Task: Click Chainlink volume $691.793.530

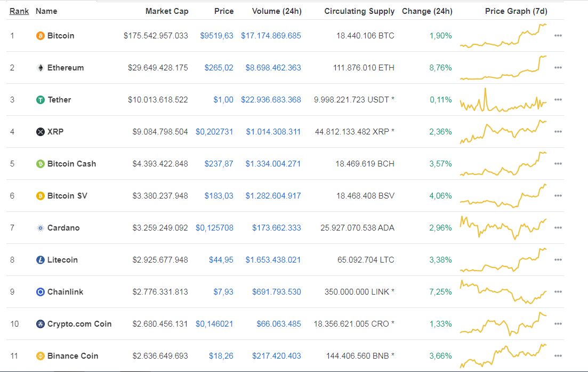Action: point(276,292)
